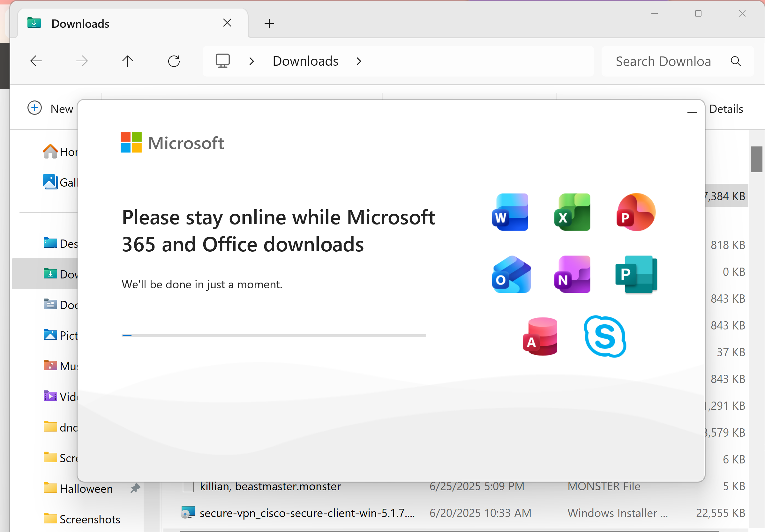Viewport: 765px width, 532px height.
Task: Open a new File Explorer tab
Action: tap(269, 23)
